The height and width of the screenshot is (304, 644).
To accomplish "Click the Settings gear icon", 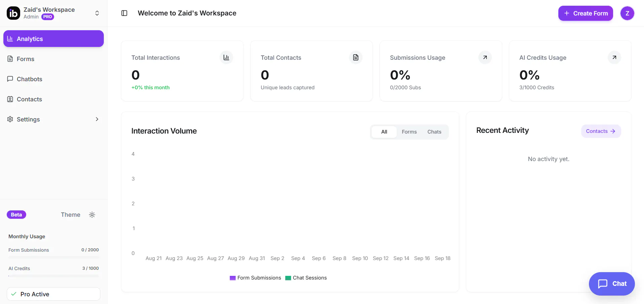I will click(x=10, y=119).
